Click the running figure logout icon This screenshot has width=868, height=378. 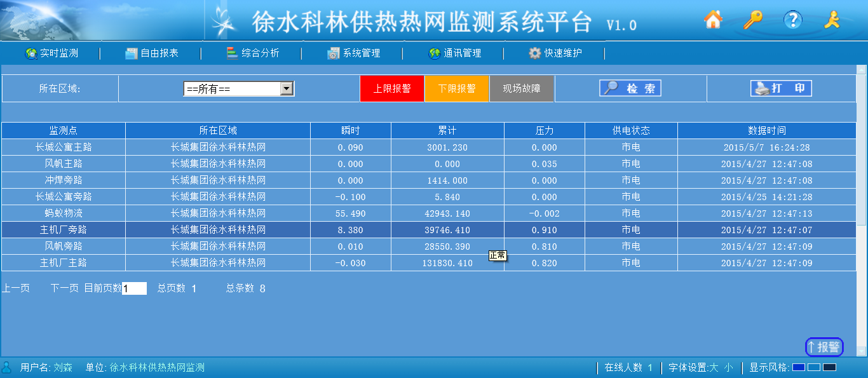(x=832, y=20)
